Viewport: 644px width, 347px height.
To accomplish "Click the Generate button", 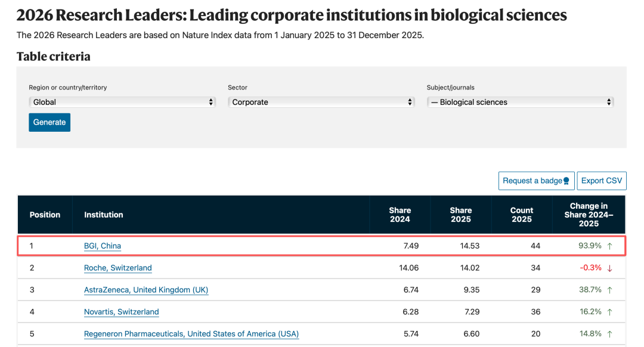I will [x=49, y=122].
